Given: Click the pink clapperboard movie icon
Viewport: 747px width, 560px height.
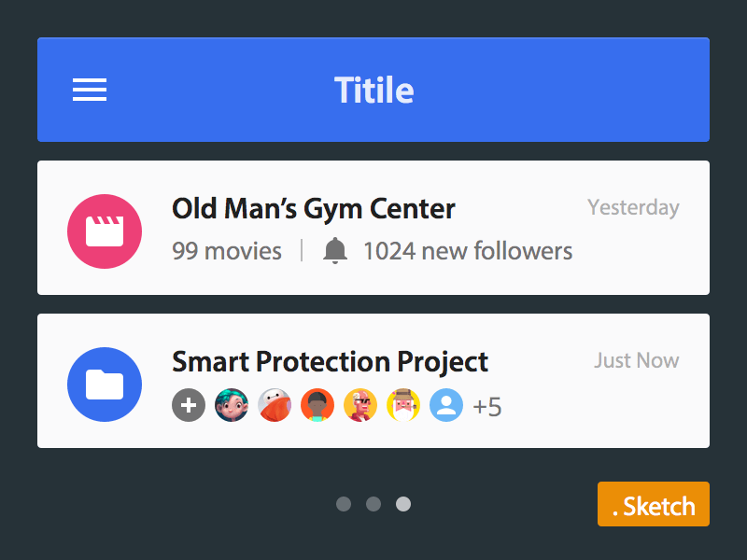Looking at the screenshot, I should coord(105,231).
